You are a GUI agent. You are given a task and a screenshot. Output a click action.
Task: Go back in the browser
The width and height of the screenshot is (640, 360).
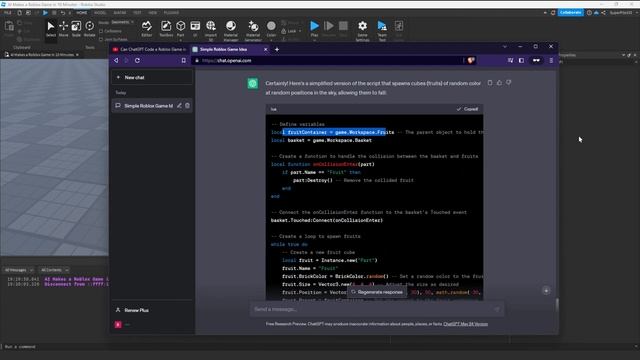[x=116, y=60]
